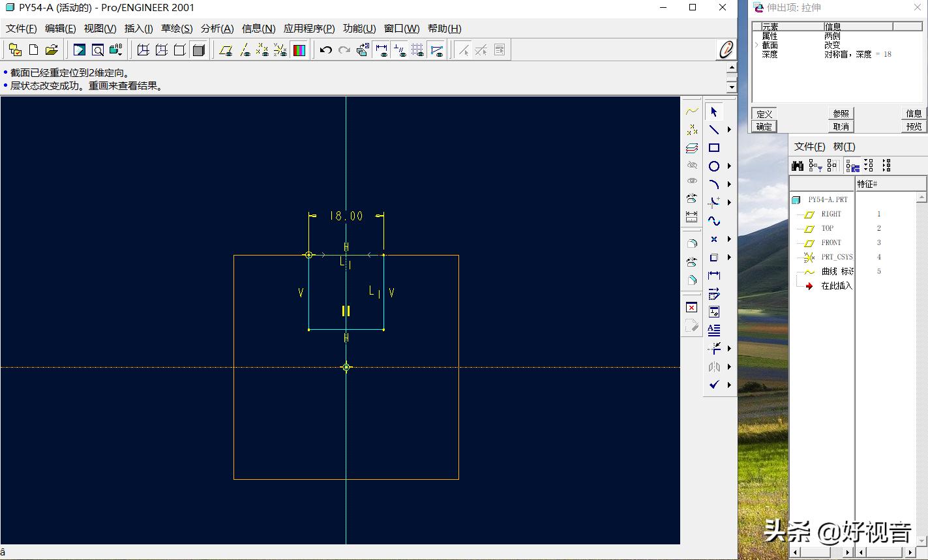Open the 树(T) menu in model tree
The height and width of the screenshot is (560, 928).
point(844,147)
